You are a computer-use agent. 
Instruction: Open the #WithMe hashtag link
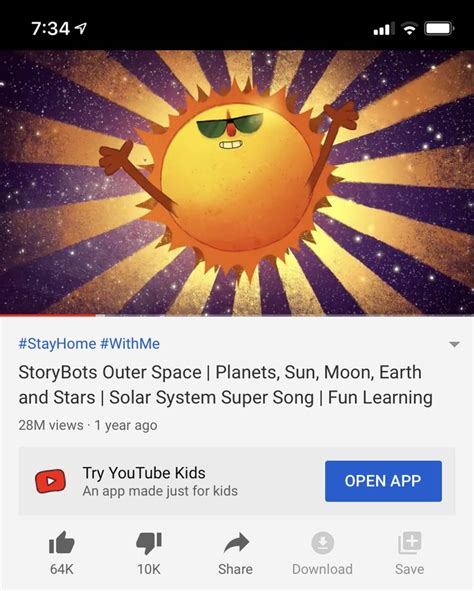130,344
